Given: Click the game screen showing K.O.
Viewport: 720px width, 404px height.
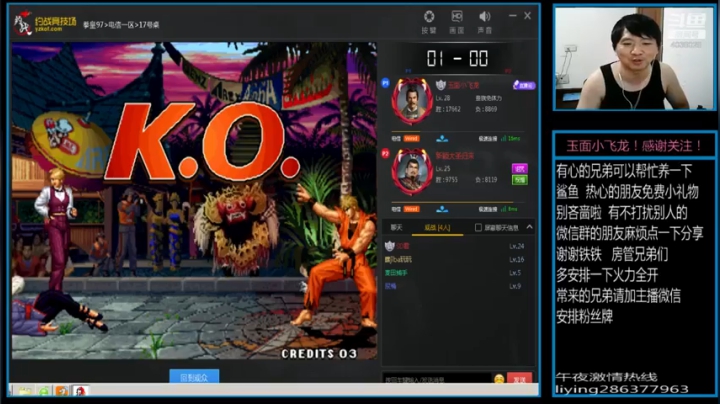Looking at the screenshot, I should (194, 201).
